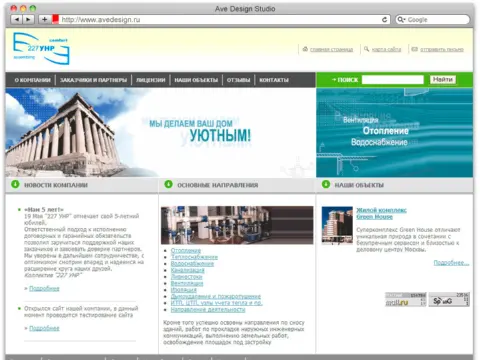Open the 'Отопление' direction link
Viewport: 480px width, 360px height.
(186, 250)
